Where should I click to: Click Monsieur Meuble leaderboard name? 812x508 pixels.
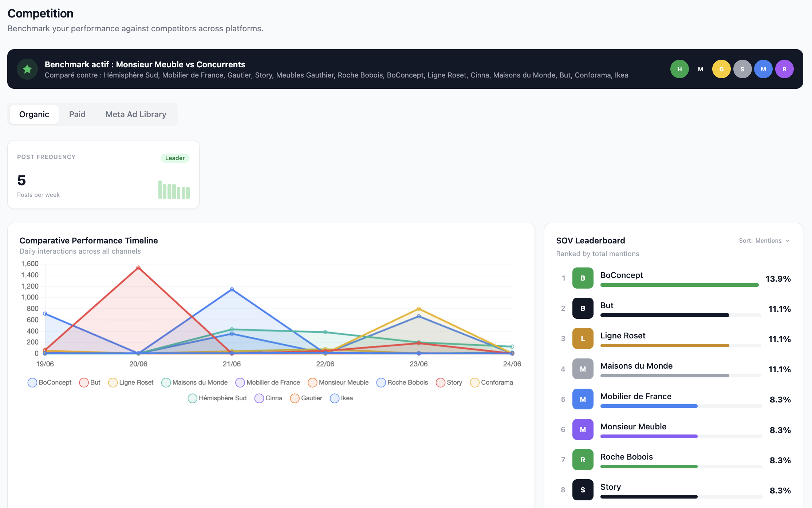click(x=633, y=426)
